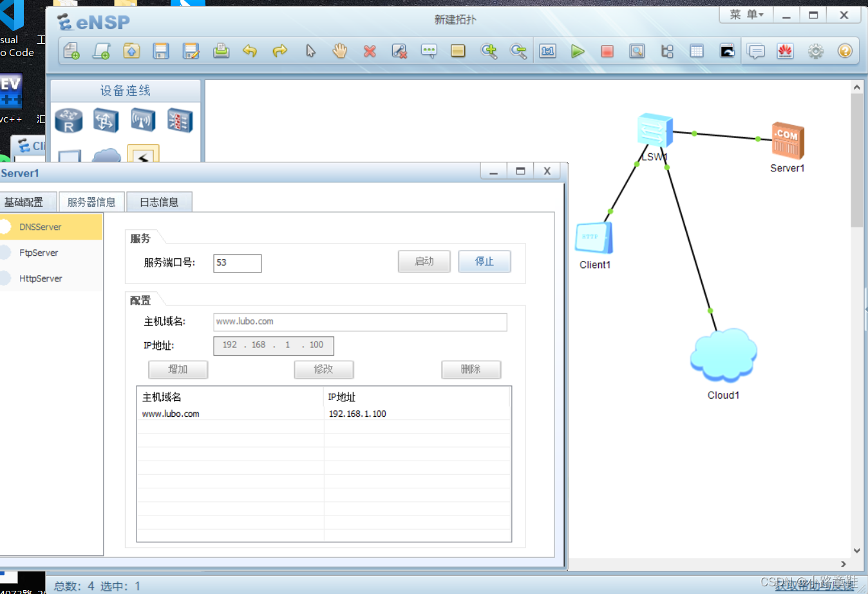868x594 pixels.
Task: Select the LSW1 switch in topology
Action: click(x=655, y=130)
